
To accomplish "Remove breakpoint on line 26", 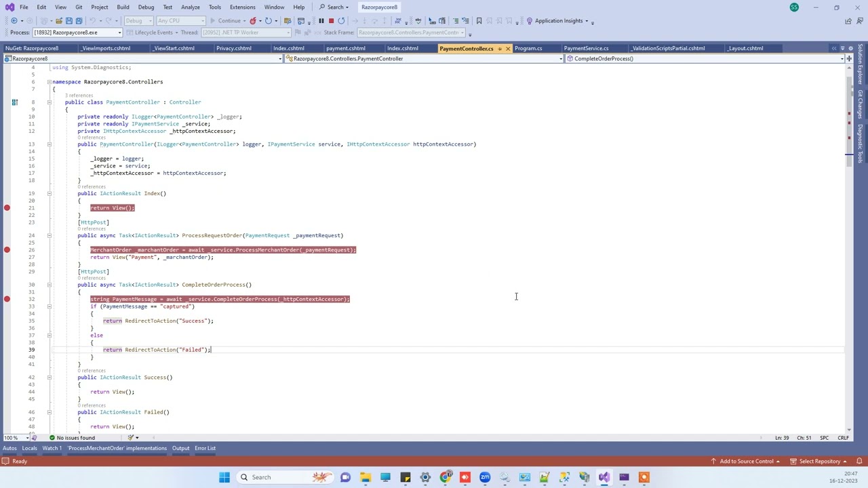I will coord(7,250).
